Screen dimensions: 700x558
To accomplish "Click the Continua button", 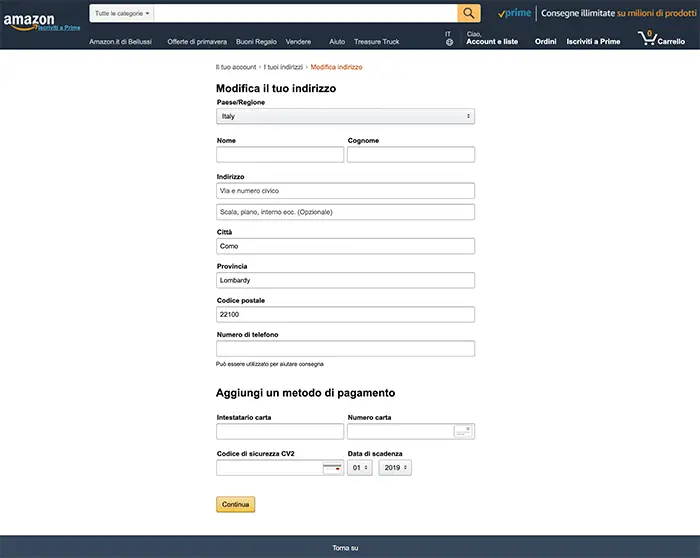I will click(x=236, y=504).
